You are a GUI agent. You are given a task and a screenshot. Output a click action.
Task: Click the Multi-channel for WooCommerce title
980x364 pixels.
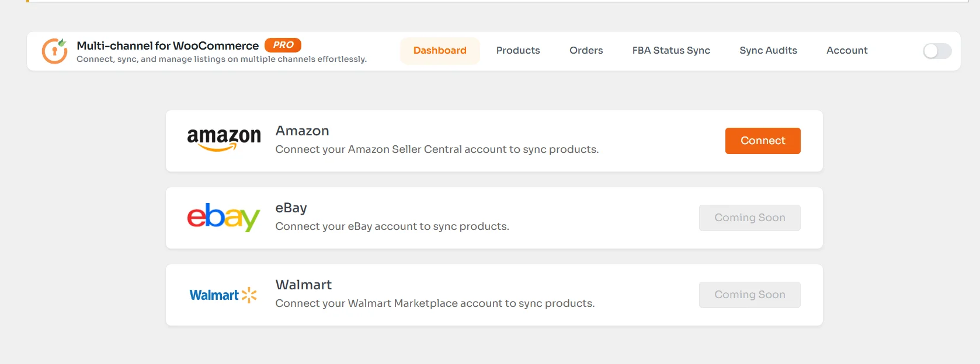[x=168, y=45]
